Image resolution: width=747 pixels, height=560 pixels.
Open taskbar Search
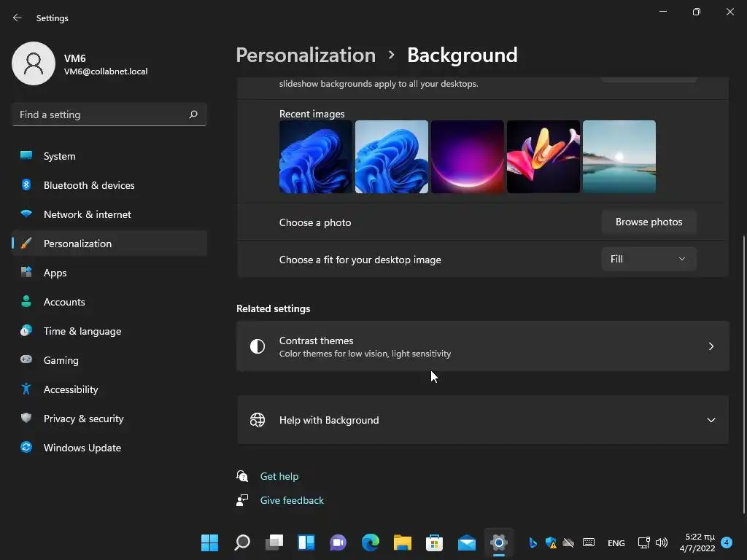(242, 542)
